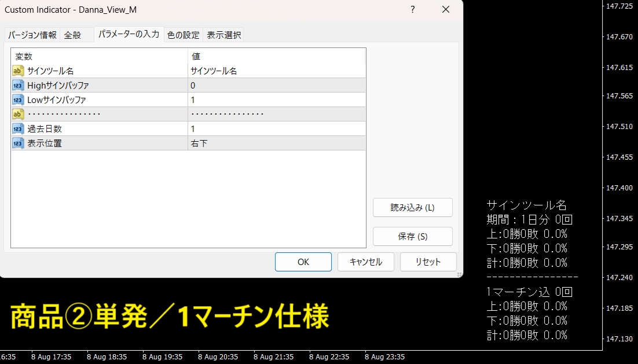Open 表示位置 value 右下 dropdown
638x364 pixels.
tap(277, 143)
